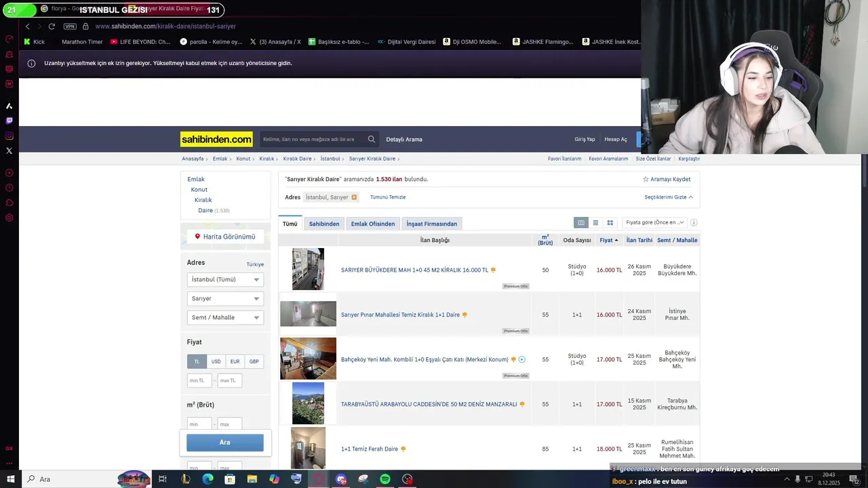Switch to the Emlak Ofisinden tab
This screenshot has width=868, height=488.
pos(373,224)
